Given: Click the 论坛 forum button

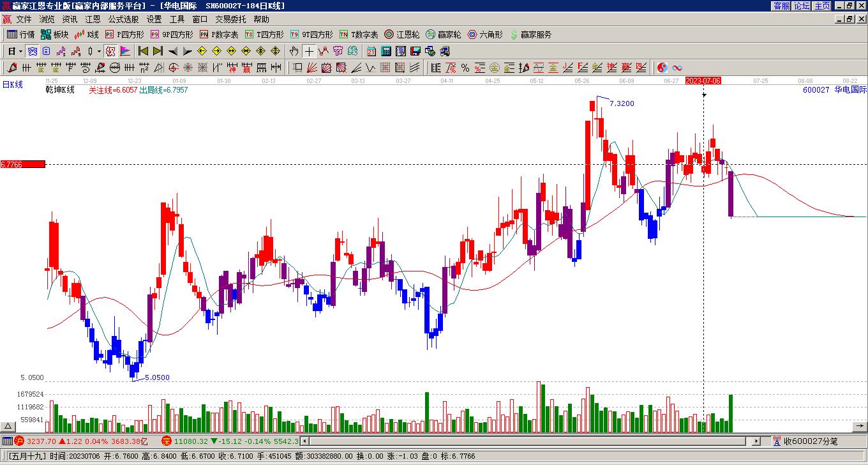Looking at the screenshot, I should 802,6.
